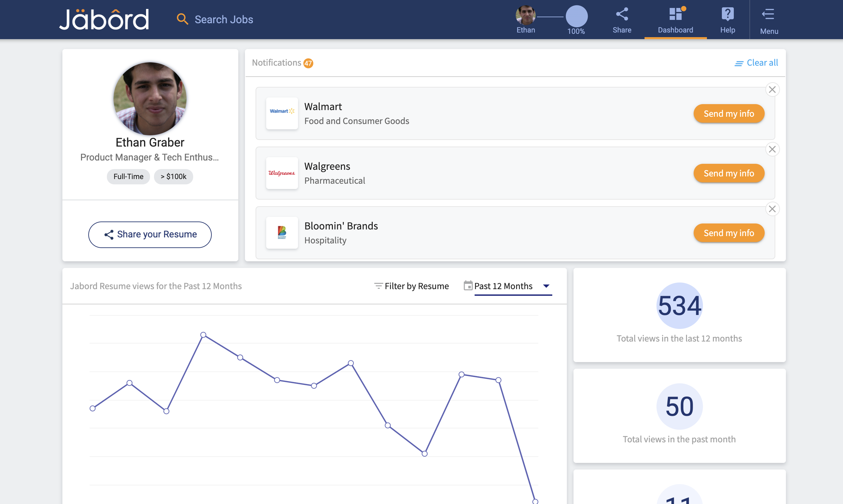This screenshot has width=843, height=504.
Task: Open the Share icon in header
Action: click(622, 15)
